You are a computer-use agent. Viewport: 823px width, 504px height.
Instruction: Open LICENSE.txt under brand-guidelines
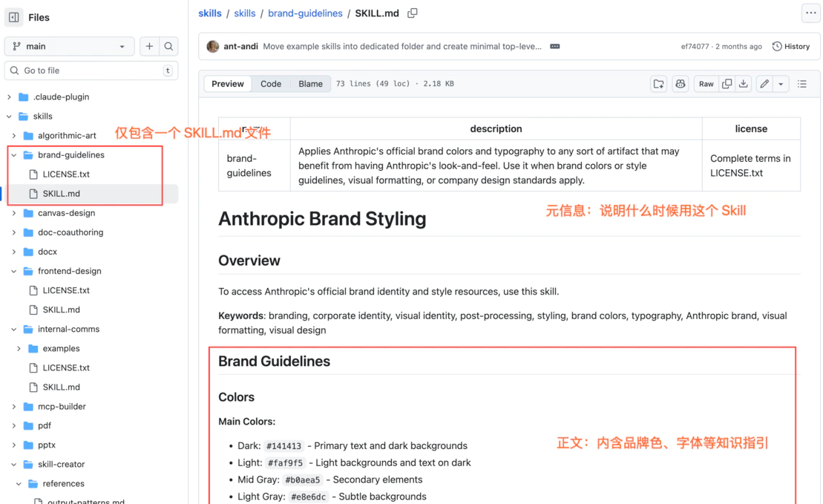[66, 174]
